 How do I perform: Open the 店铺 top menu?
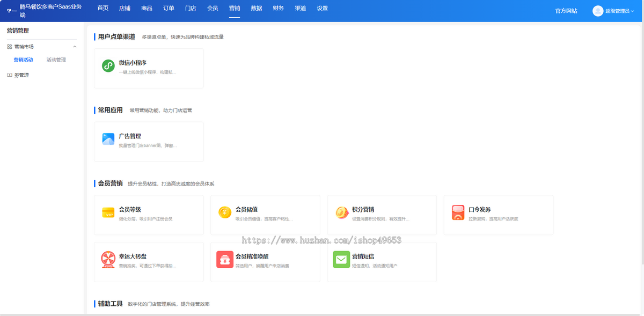pos(125,9)
